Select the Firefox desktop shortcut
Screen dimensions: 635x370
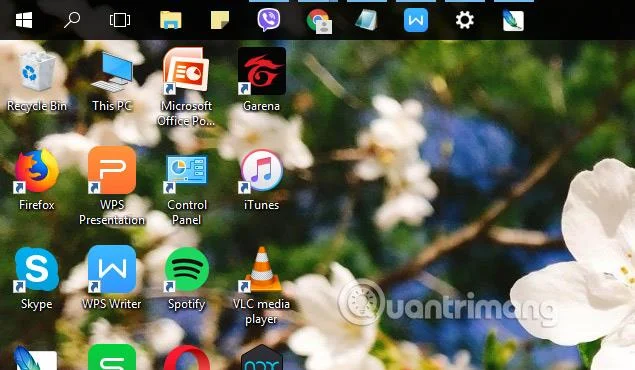point(36,171)
